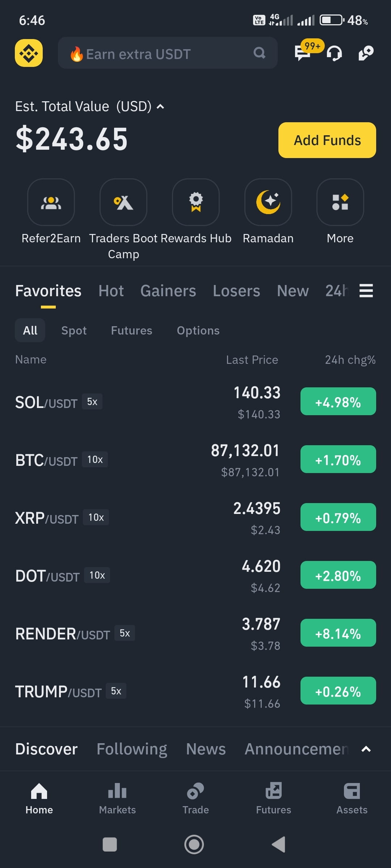Switch to the Gainers tab
The image size is (391, 868).
pyautogui.click(x=168, y=291)
